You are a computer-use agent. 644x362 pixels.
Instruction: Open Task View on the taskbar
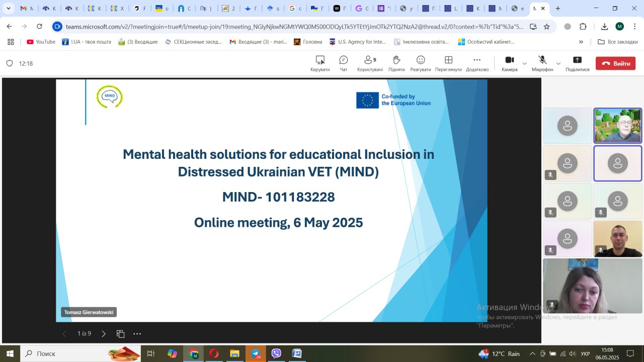[x=150, y=353]
